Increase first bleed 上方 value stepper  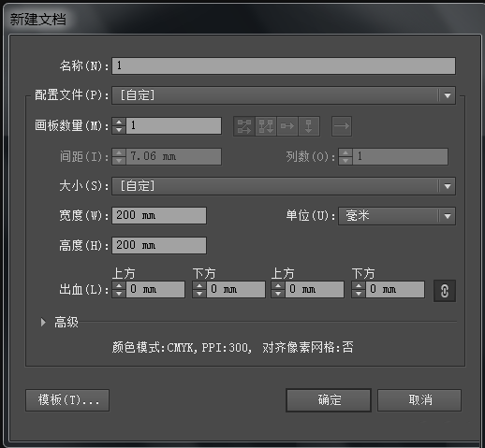[x=119, y=285]
